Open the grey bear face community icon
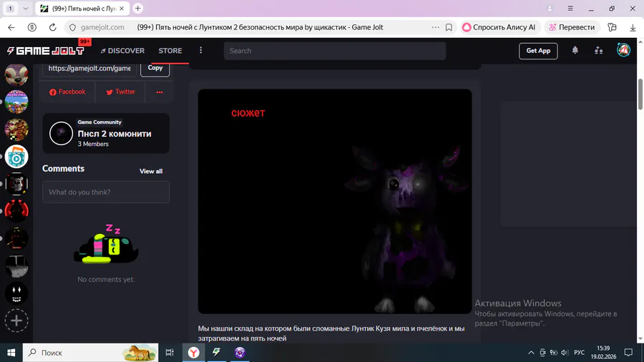Screen dimensions: 644x362 [16, 184]
